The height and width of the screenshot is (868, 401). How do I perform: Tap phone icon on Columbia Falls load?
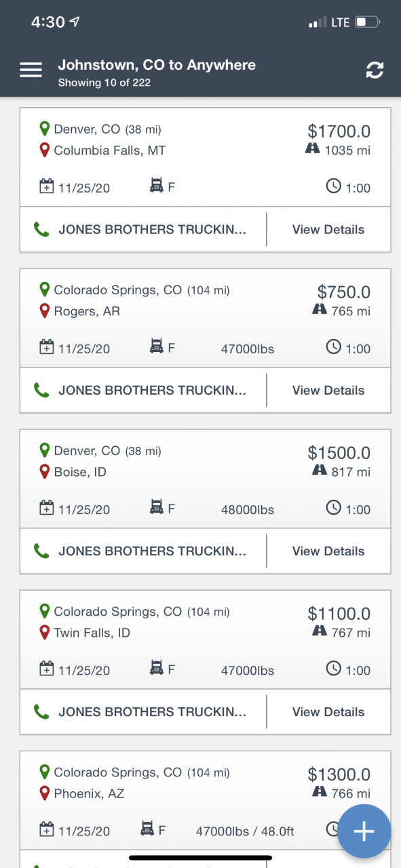pos(41,229)
